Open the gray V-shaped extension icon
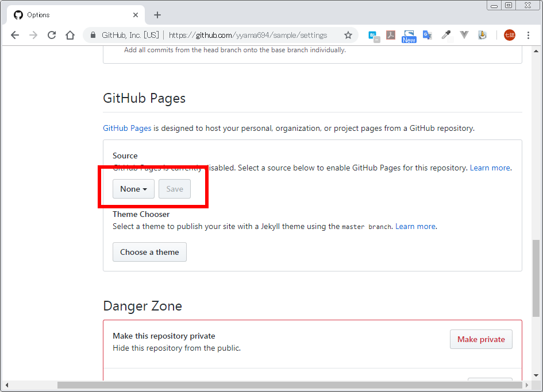543x392 pixels. 464,35
